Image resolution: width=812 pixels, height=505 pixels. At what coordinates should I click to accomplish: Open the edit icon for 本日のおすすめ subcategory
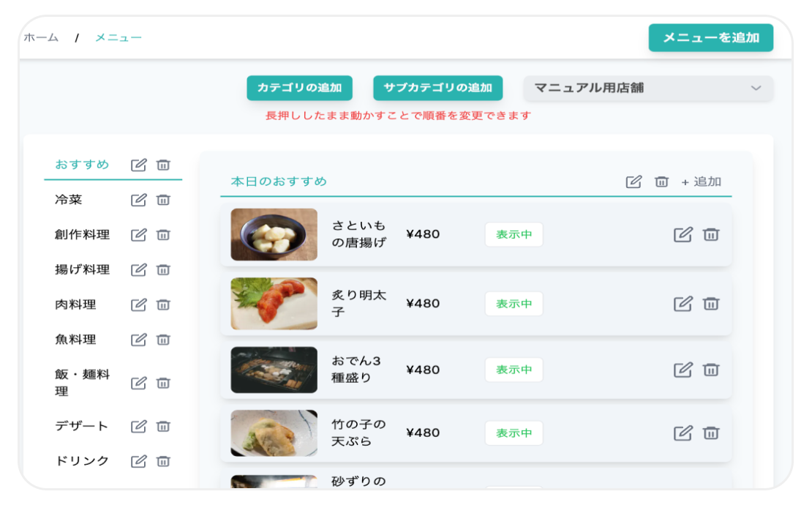pyautogui.click(x=634, y=182)
